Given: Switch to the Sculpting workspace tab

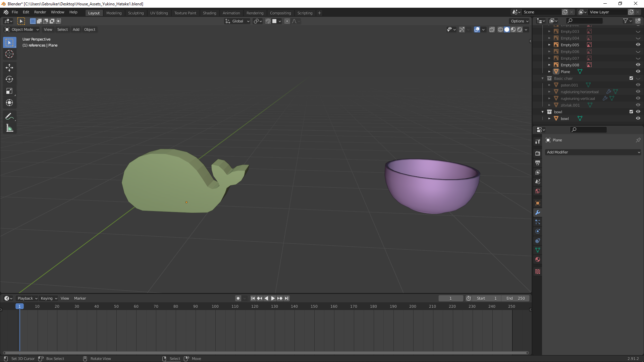Looking at the screenshot, I should [x=136, y=13].
